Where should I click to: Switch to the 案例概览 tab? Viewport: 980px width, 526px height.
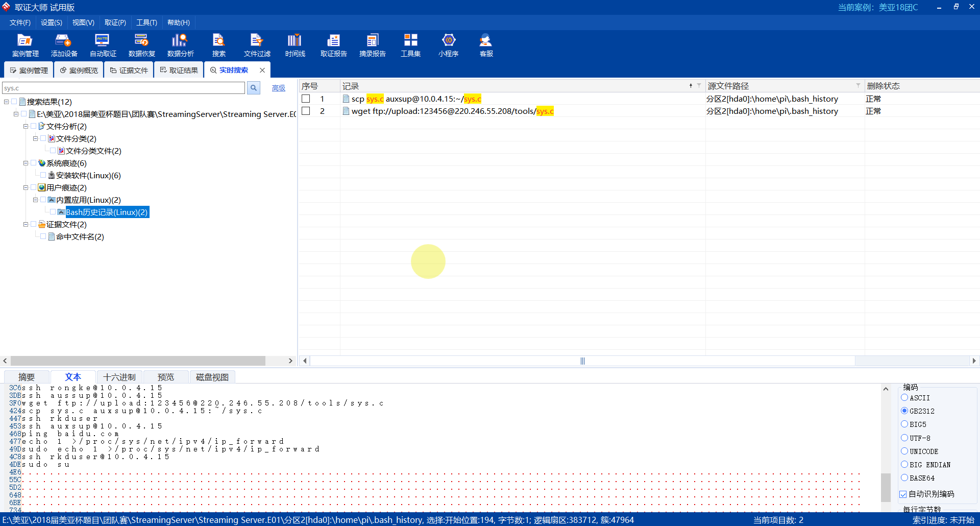[79, 70]
